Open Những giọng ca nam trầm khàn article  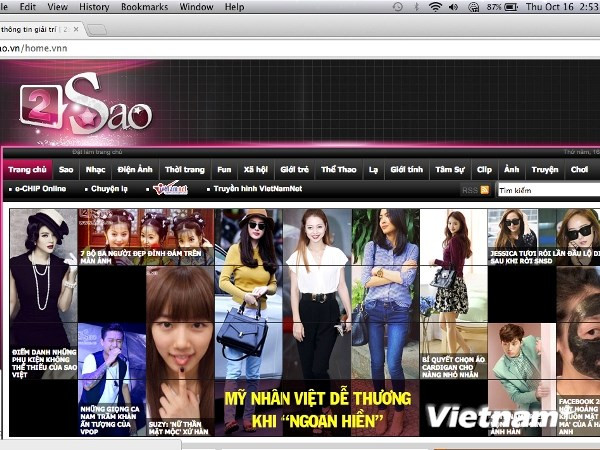coord(112,379)
